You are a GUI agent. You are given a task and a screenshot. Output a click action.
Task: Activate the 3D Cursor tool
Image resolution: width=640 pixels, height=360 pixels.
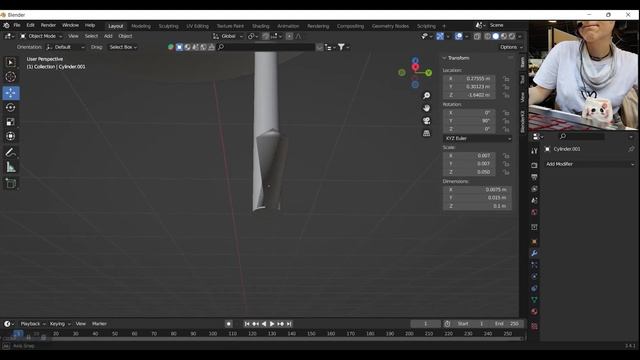click(x=11, y=77)
